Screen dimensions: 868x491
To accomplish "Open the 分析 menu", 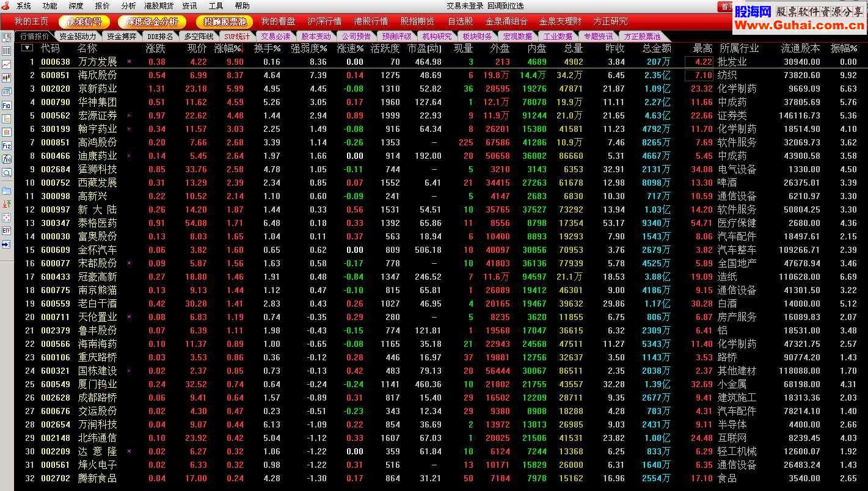I will (128, 6).
